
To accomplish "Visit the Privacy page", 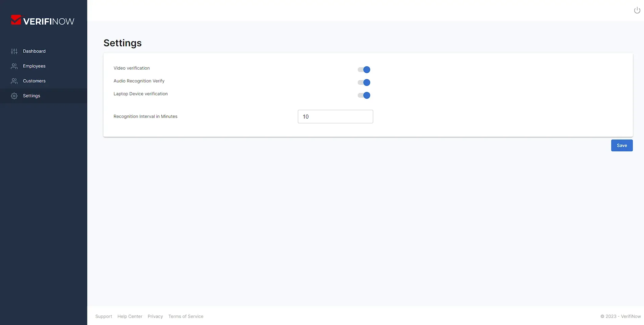I will pos(155,316).
